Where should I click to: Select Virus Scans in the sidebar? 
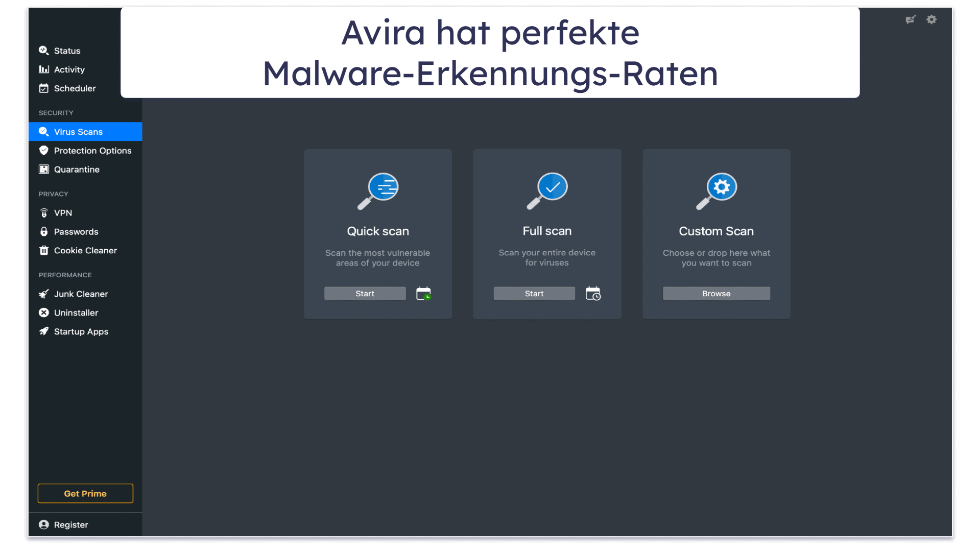tap(85, 132)
